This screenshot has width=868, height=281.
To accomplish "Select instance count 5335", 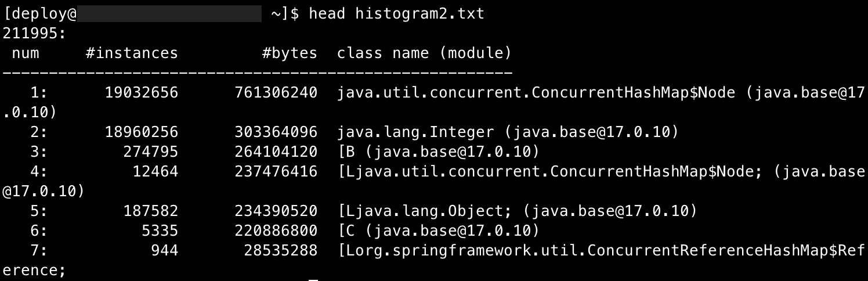I will (160, 231).
